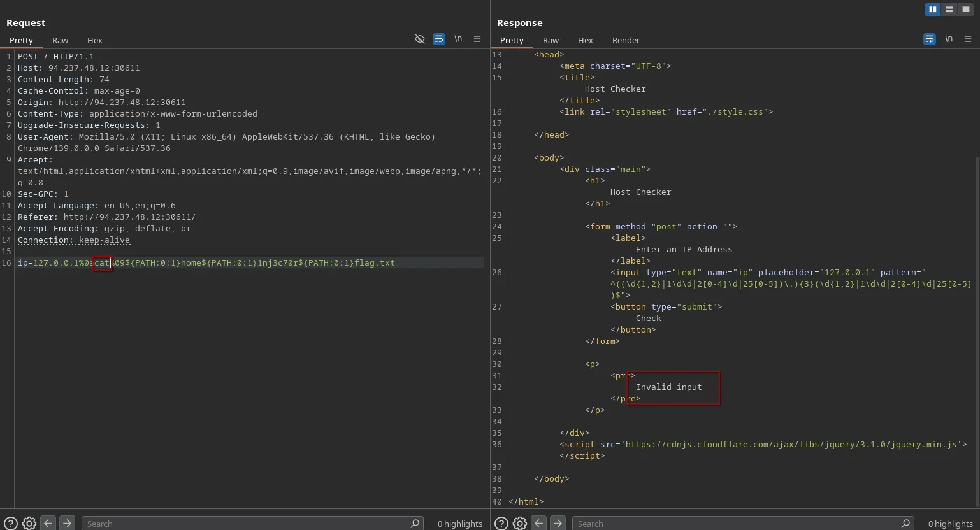Click the 'ip=127.0.0.1' request body line
980x530 pixels.
pyautogui.click(x=206, y=262)
